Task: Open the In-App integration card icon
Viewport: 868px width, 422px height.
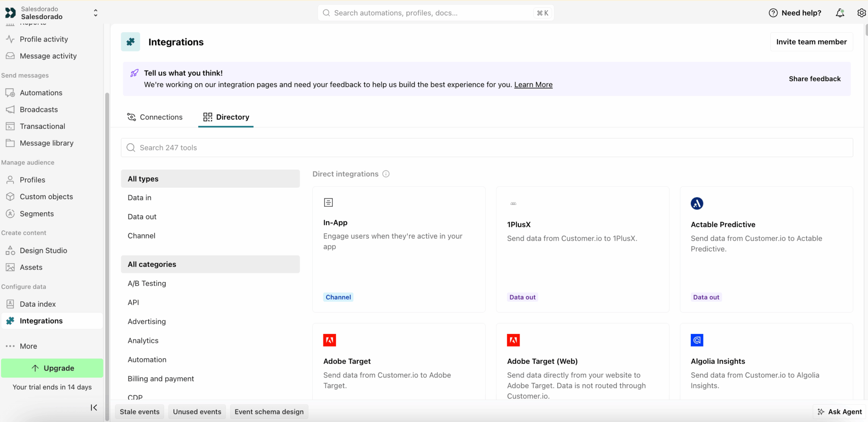Action: pyautogui.click(x=328, y=203)
